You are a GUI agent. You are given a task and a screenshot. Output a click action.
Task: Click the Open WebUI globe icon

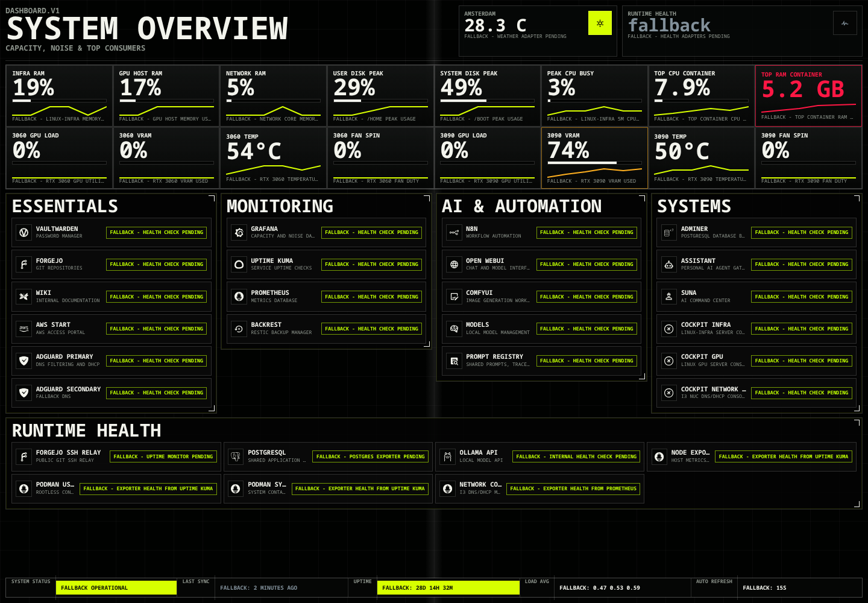(454, 264)
